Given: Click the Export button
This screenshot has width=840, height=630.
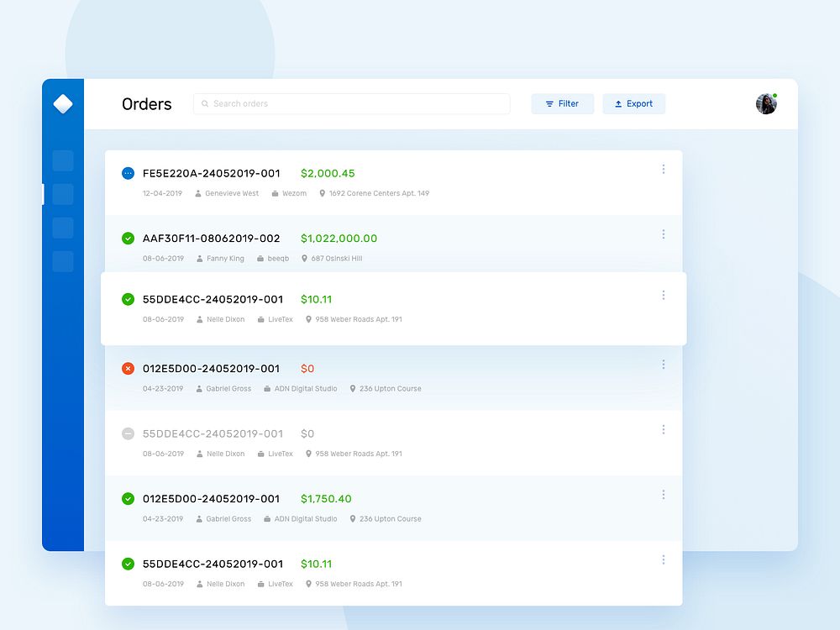Looking at the screenshot, I should [x=633, y=104].
